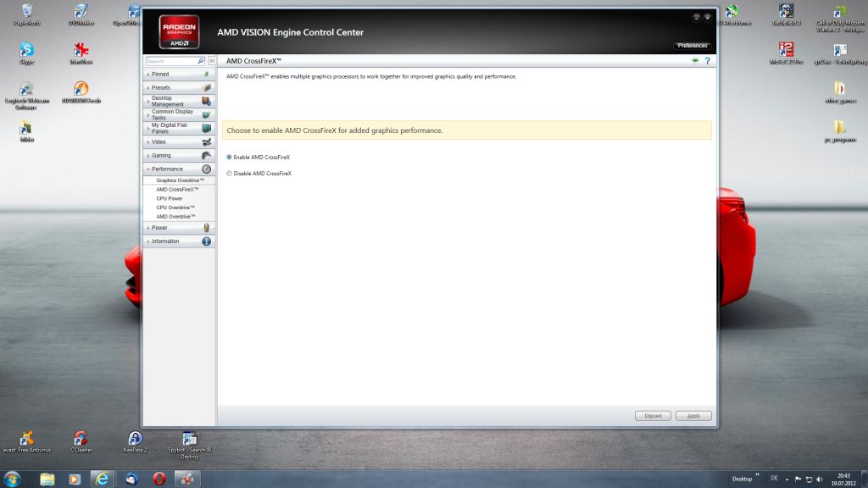This screenshot has height=488, width=868.
Task: Click the search input field
Action: pyautogui.click(x=171, y=61)
